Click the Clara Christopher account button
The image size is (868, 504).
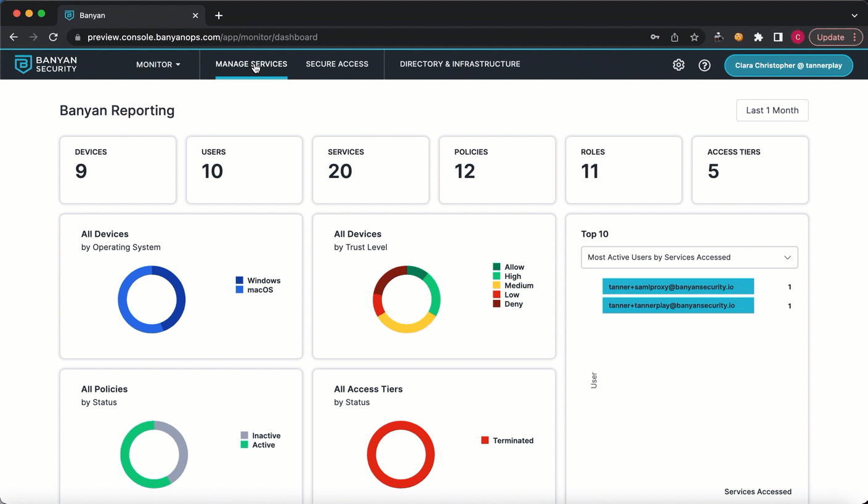point(788,65)
